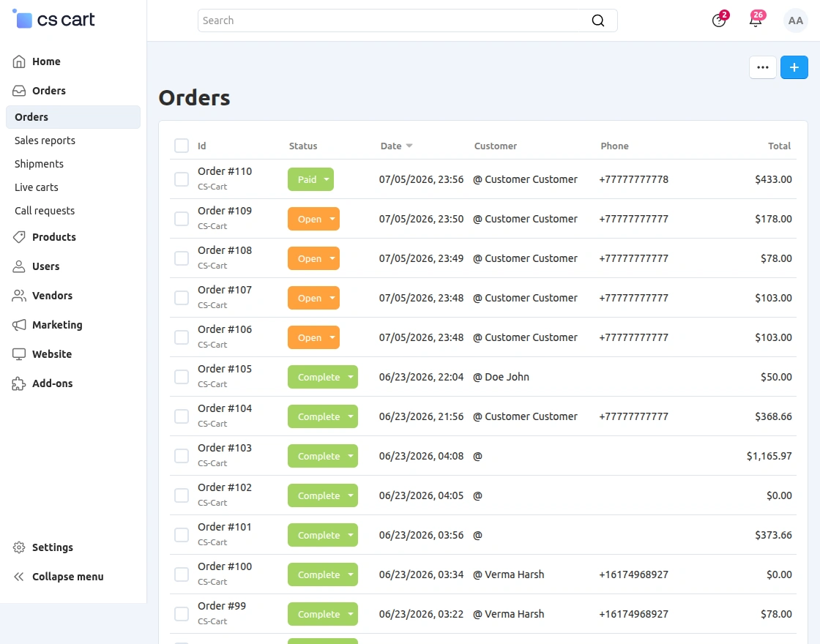Click the Date column sort arrow
This screenshot has width=820, height=644.
click(409, 146)
